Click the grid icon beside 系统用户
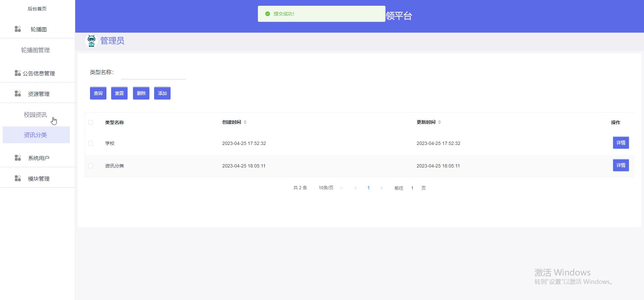The height and width of the screenshot is (300, 644). pos(18,158)
